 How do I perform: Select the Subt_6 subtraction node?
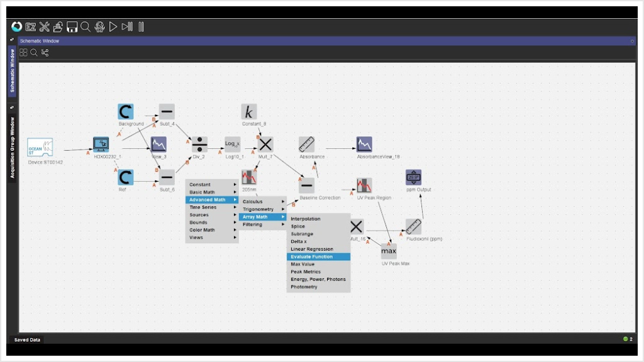point(167,177)
